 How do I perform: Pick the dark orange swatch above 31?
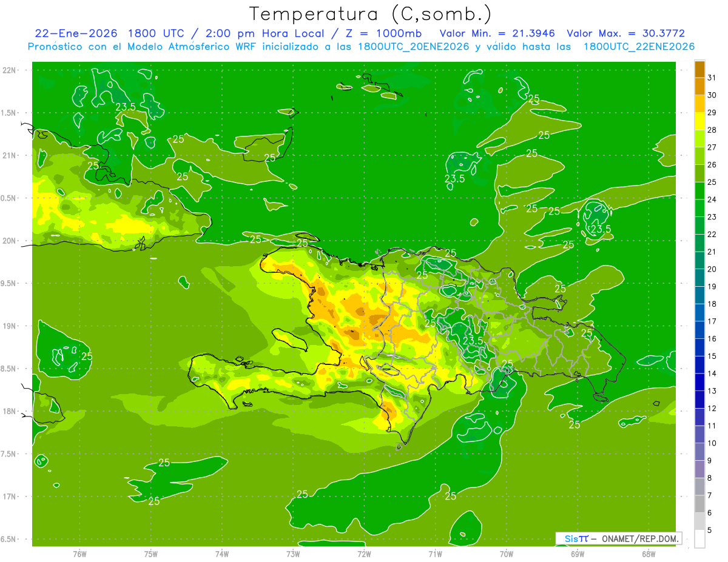(699, 69)
